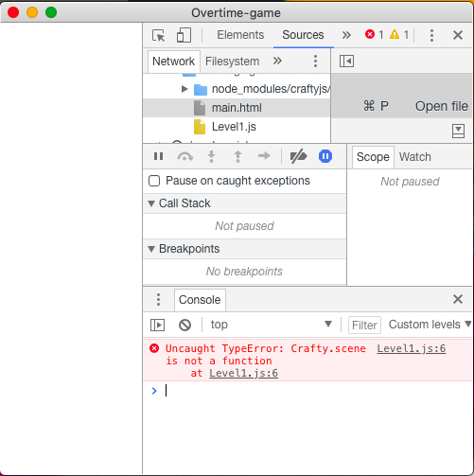The image size is (474, 476).
Task: Switch to the Filesystem navigator tab
Action: (232, 62)
